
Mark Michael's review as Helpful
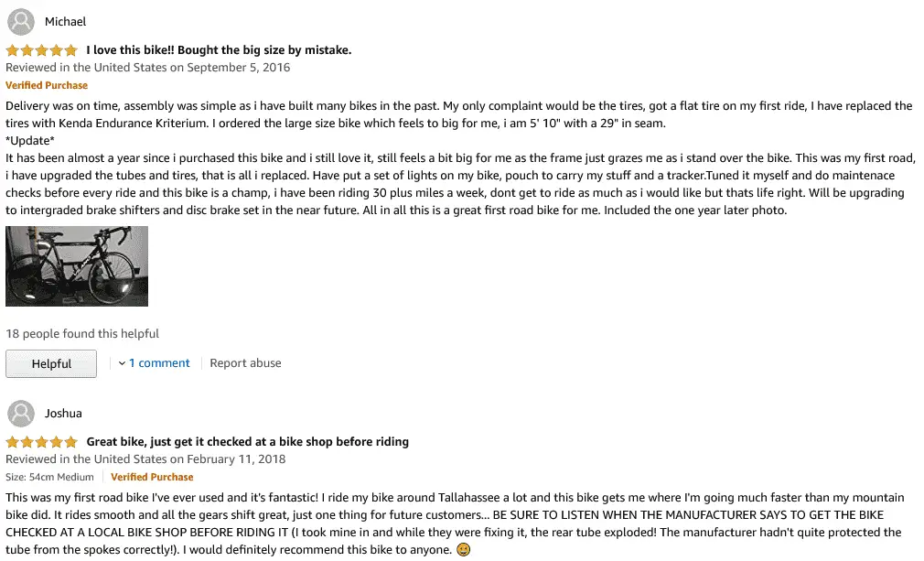(x=51, y=363)
